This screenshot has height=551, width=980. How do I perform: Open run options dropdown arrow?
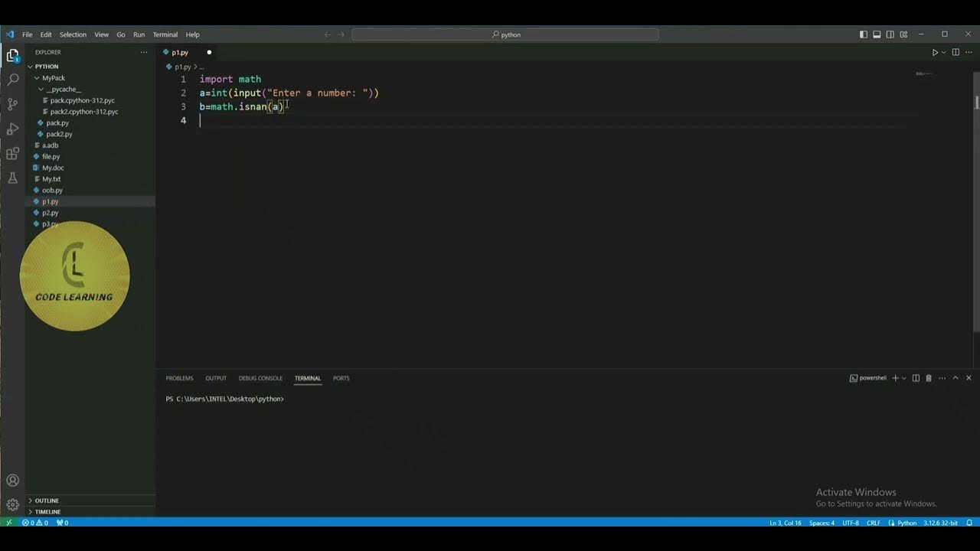[944, 52]
